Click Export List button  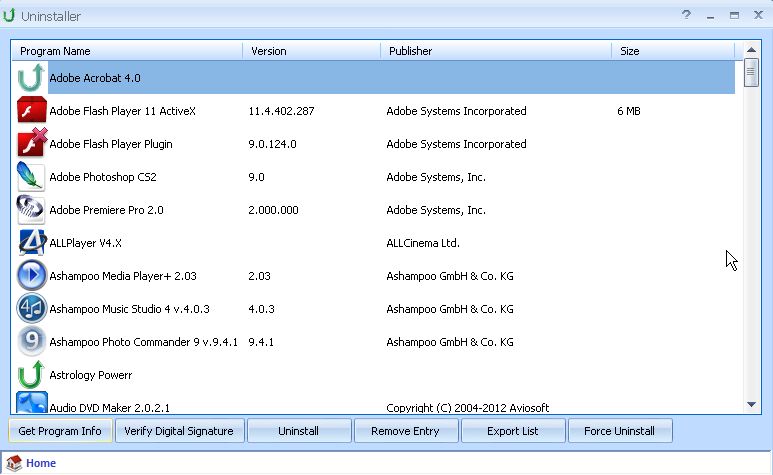pyautogui.click(x=513, y=431)
